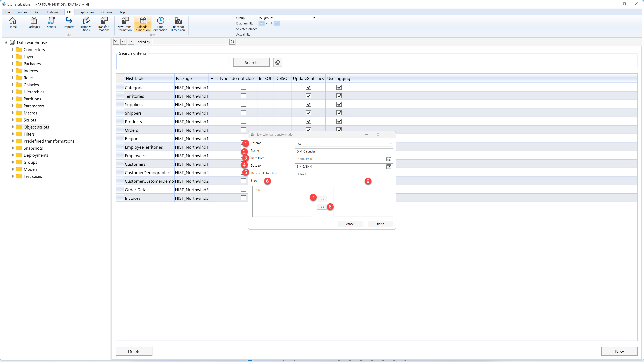Click the Search button
The width and height of the screenshot is (644, 362).
tap(251, 63)
